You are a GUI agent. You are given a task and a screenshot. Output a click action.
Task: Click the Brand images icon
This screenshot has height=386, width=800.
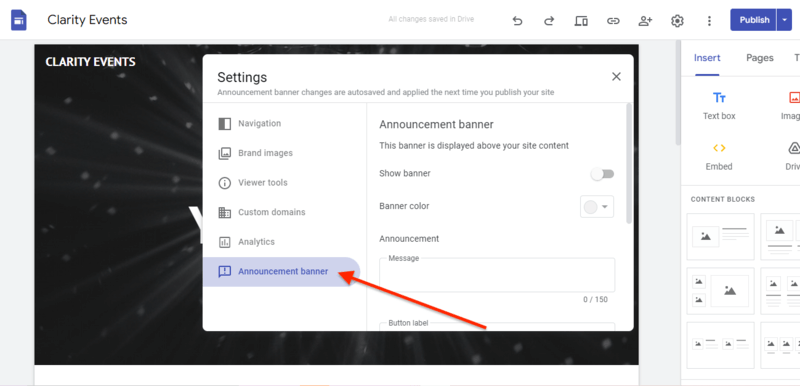pyautogui.click(x=224, y=153)
